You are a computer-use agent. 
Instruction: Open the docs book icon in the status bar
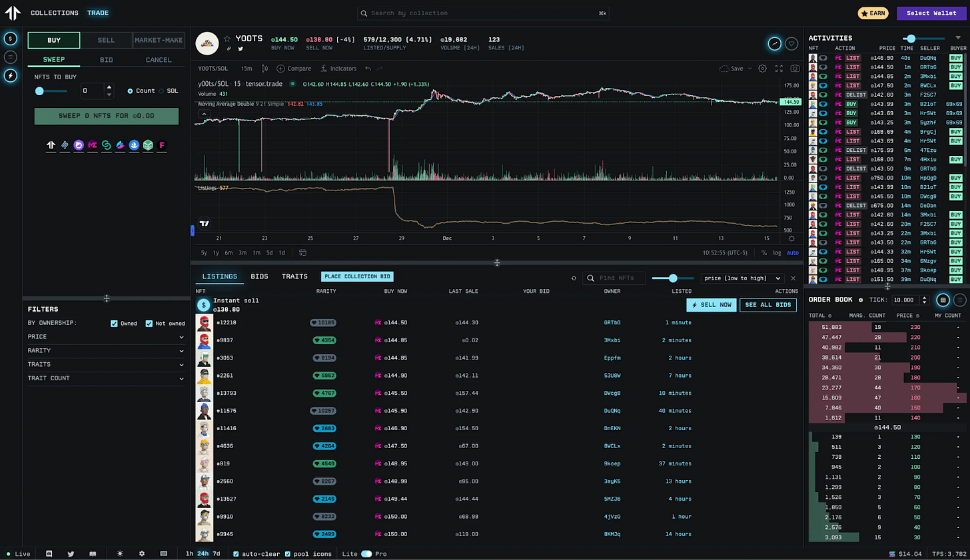tap(93, 554)
